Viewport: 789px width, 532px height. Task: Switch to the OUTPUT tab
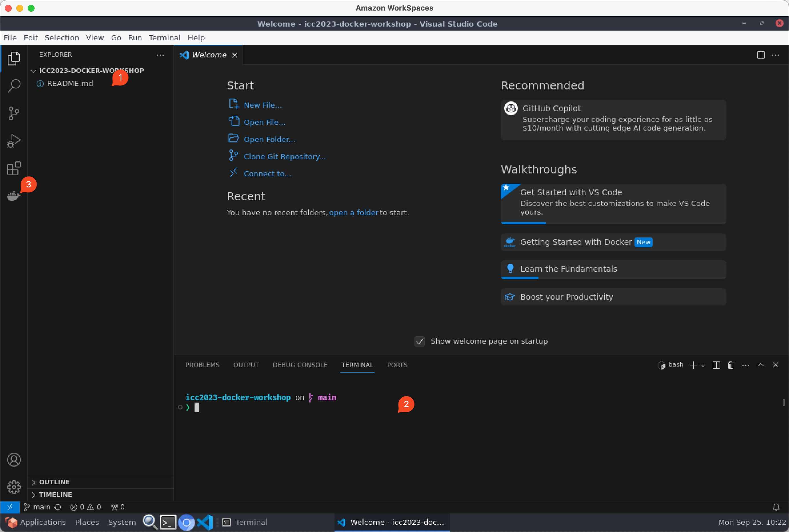pos(246,365)
